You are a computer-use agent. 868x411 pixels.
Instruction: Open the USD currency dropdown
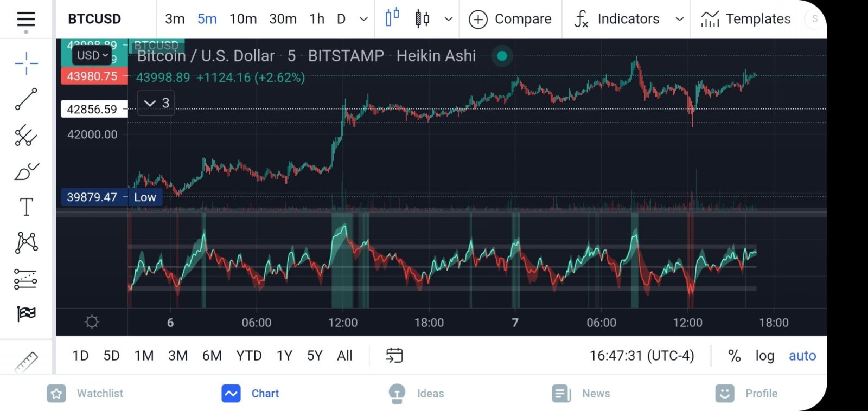coord(92,55)
